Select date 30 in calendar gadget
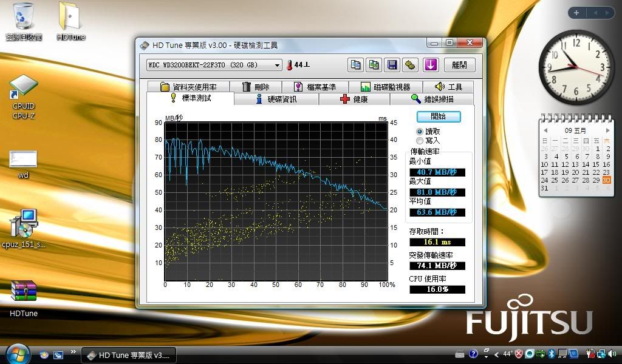The image size is (622, 364). click(x=607, y=180)
